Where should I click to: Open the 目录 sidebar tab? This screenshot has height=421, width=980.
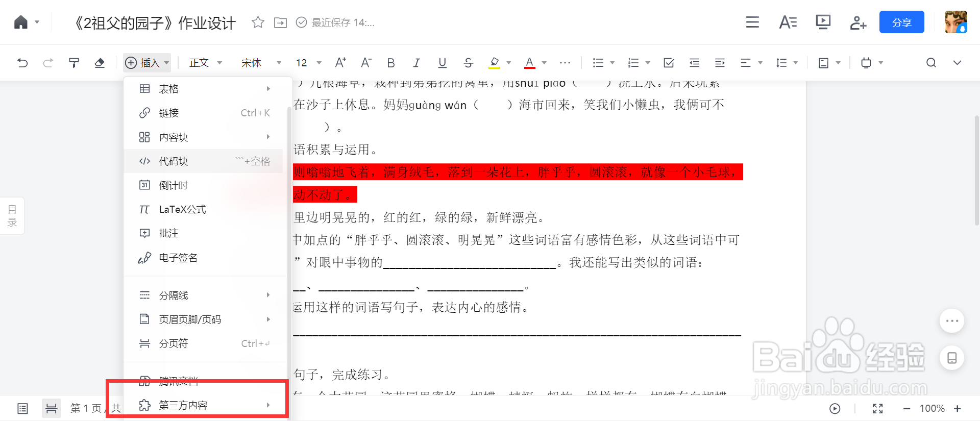pyautogui.click(x=12, y=216)
